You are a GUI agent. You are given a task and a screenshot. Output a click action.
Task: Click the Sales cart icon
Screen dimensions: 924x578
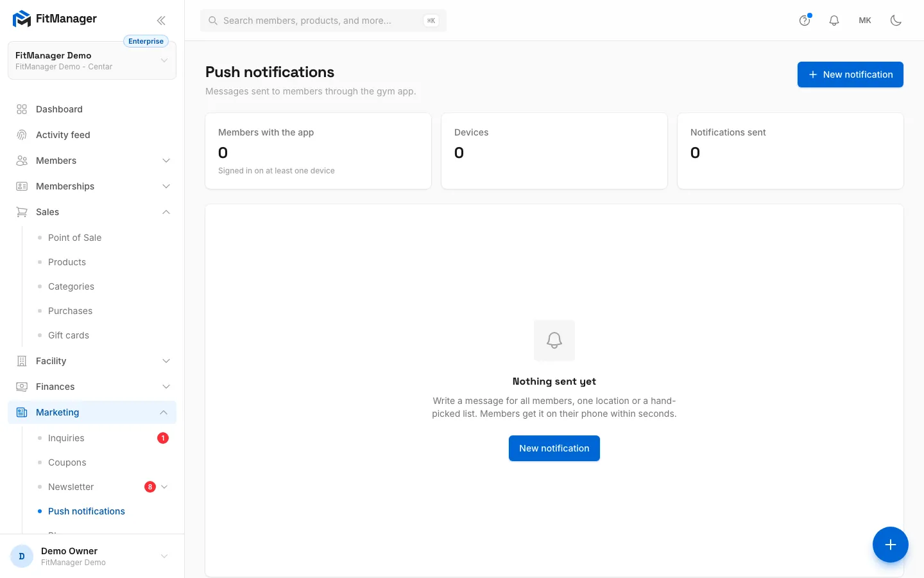click(22, 212)
